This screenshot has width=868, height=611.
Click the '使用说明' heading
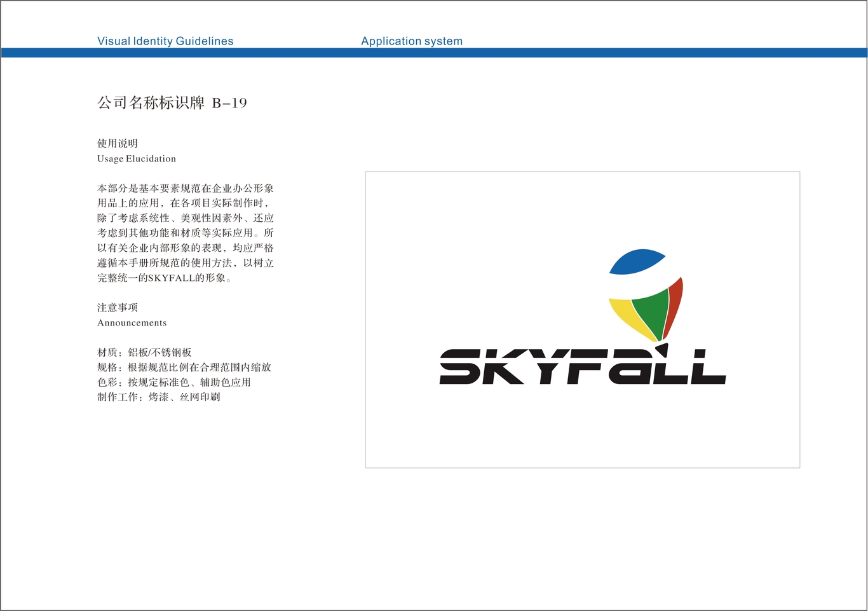click(x=118, y=144)
